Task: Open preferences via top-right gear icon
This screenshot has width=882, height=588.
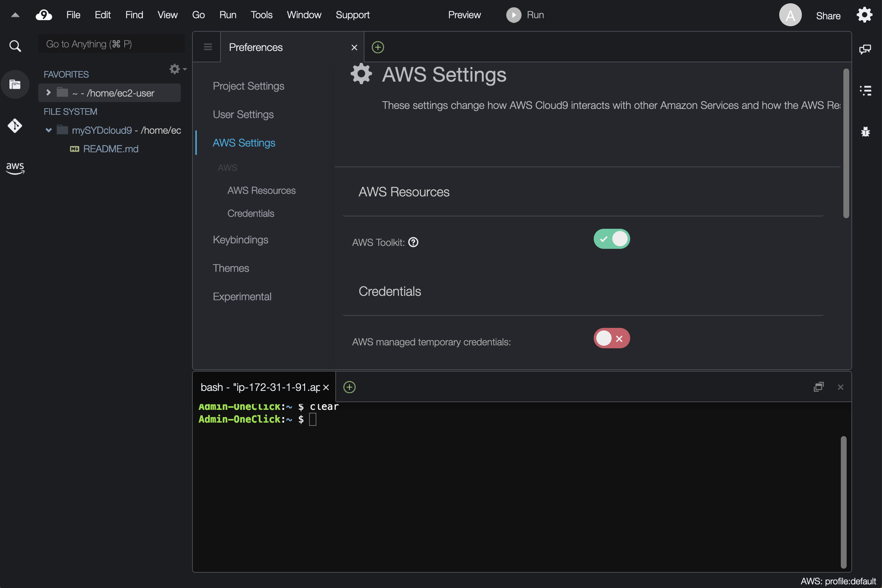Action: point(865,15)
